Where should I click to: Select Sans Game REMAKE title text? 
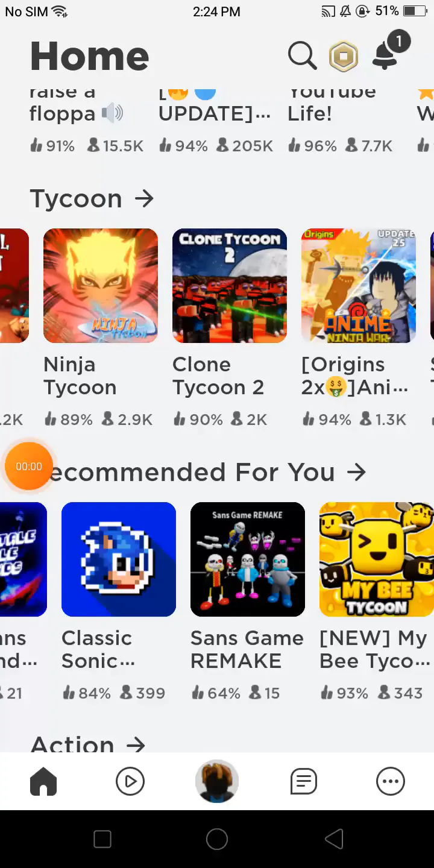tap(247, 650)
